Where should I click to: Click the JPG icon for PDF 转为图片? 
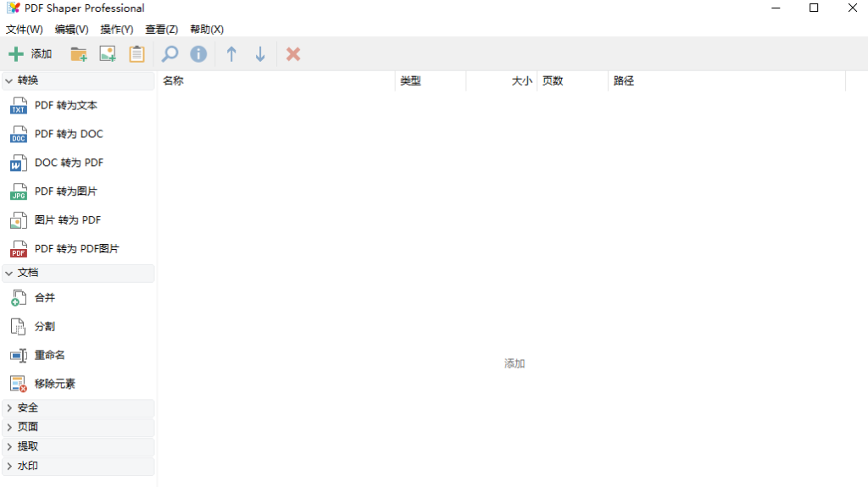click(x=19, y=191)
